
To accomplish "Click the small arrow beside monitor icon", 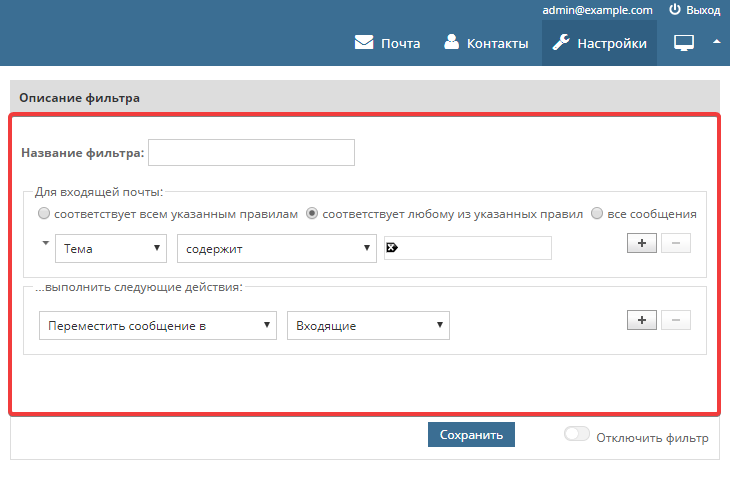I will (x=716, y=42).
